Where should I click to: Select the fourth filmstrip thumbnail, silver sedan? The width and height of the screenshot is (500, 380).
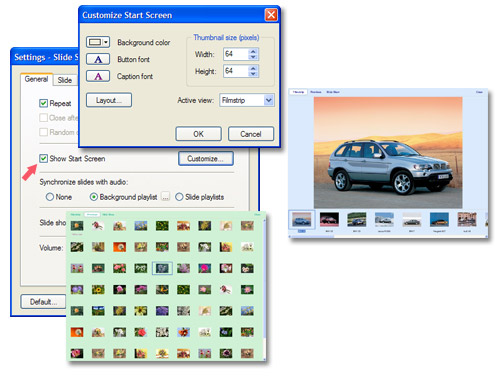[x=384, y=220]
